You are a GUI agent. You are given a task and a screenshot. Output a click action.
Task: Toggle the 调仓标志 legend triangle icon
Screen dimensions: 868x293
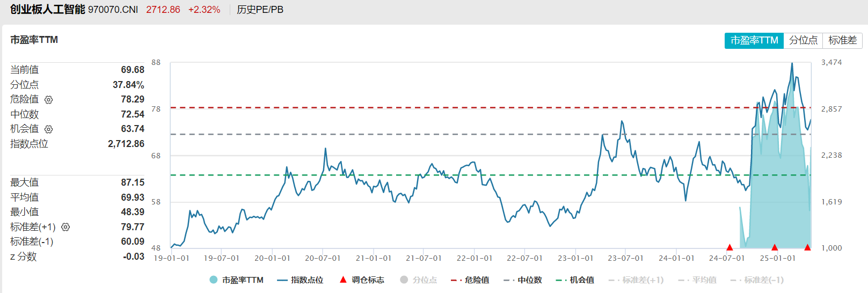click(x=343, y=280)
